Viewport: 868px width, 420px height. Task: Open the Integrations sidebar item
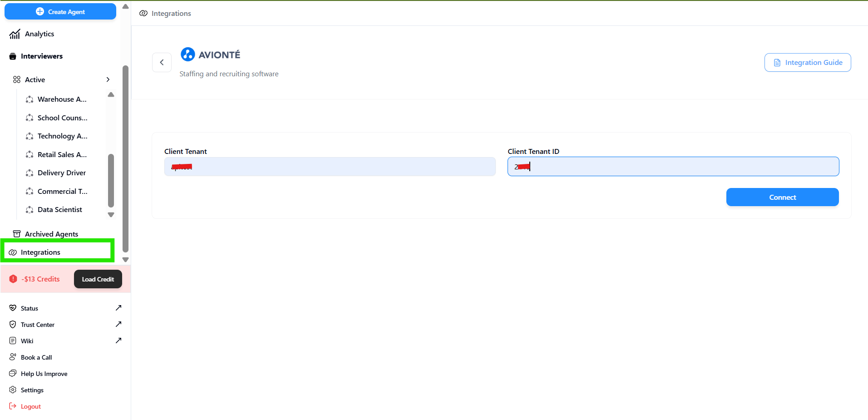point(40,252)
